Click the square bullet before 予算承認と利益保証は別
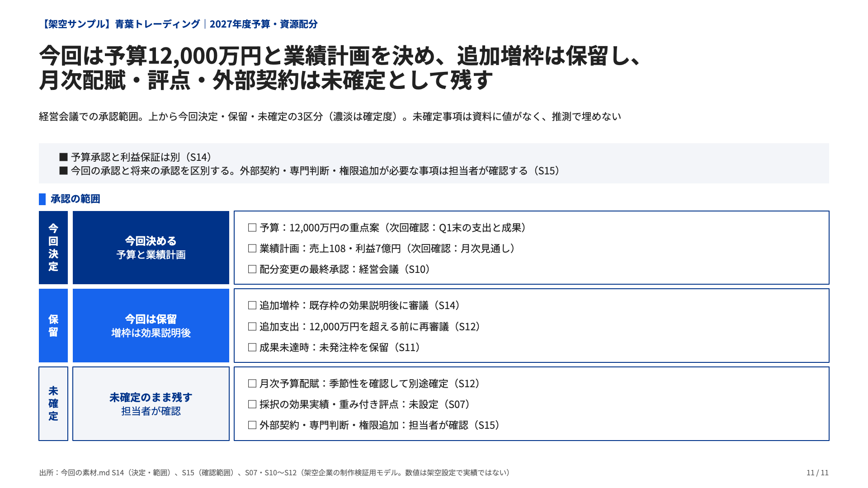The image size is (868, 488). pyautogui.click(x=63, y=157)
